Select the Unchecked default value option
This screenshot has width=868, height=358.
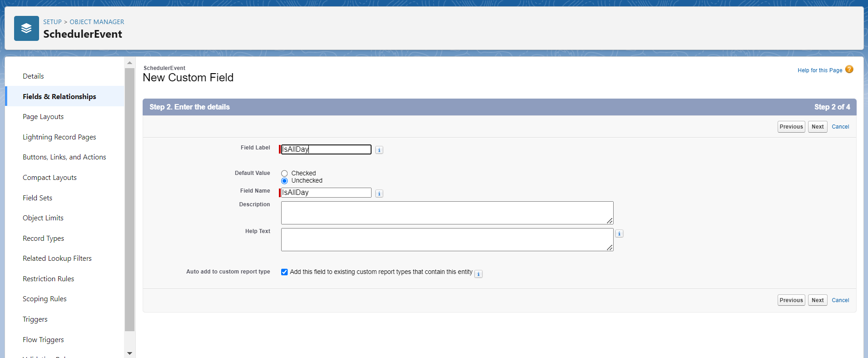284,181
